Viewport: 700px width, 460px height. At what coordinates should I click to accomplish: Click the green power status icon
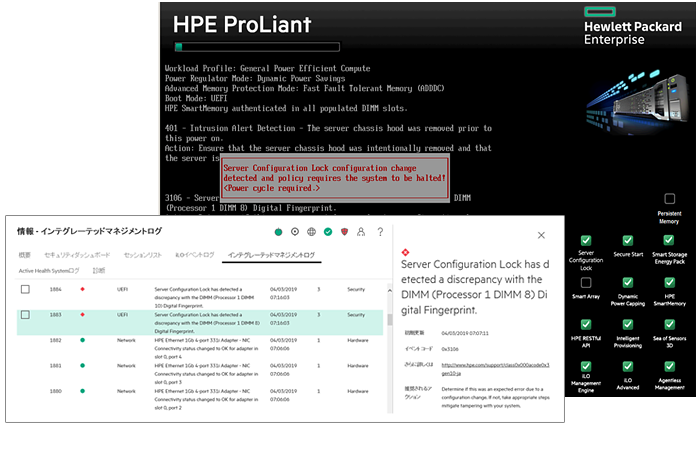[279, 232]
